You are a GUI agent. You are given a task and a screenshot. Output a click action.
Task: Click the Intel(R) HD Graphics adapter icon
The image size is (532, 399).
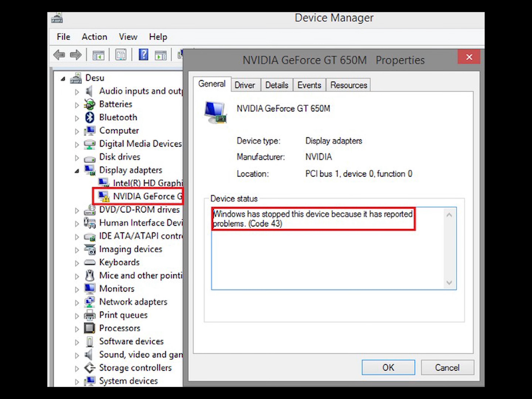click(x=104, y=183)
